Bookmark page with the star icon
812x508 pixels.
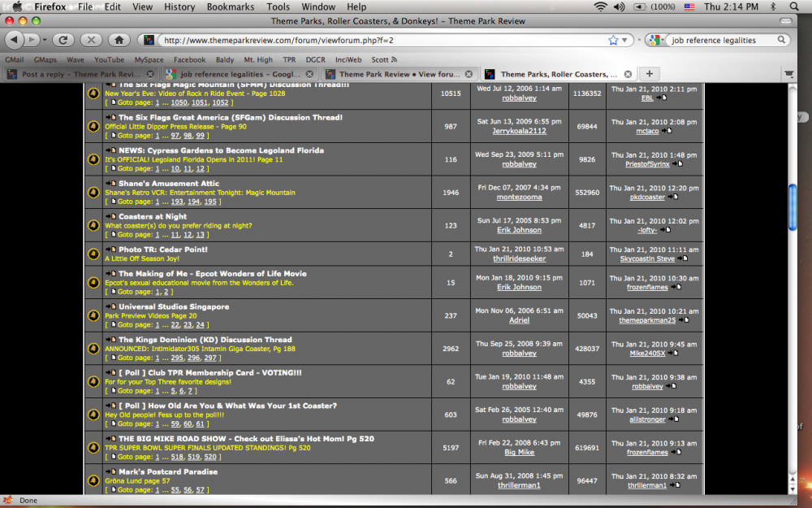point(613,39)
